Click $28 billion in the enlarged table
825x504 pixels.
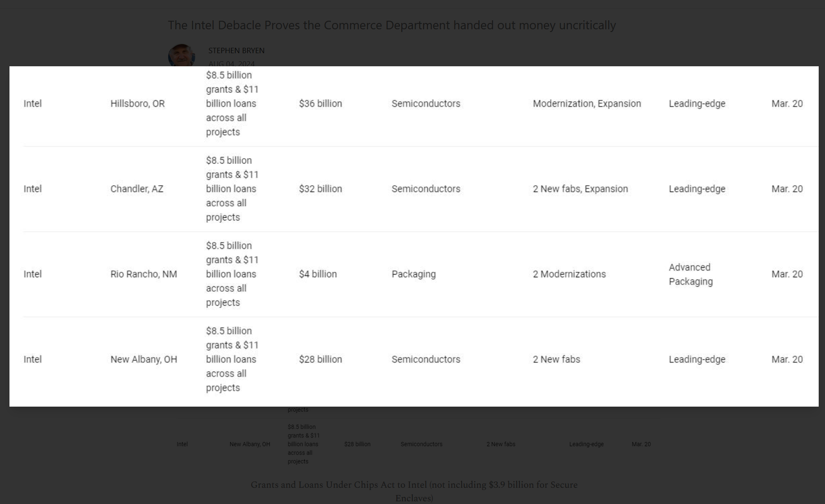(320, 359)
